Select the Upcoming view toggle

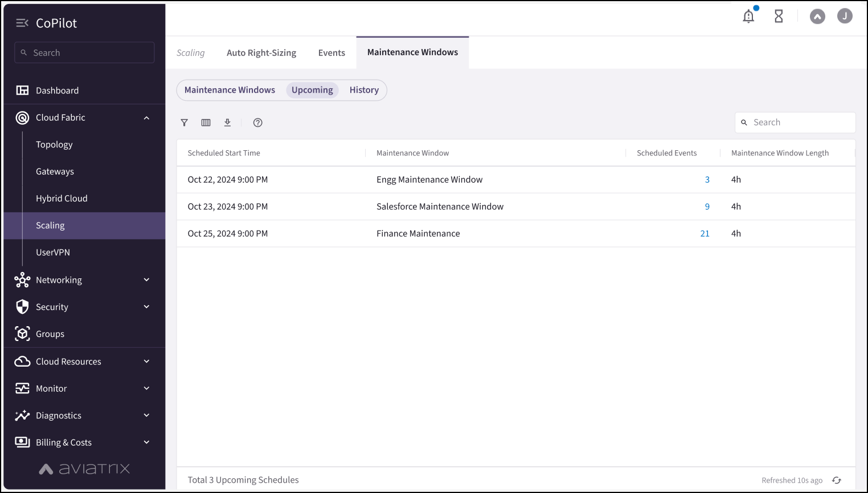[x=312, y=90]
